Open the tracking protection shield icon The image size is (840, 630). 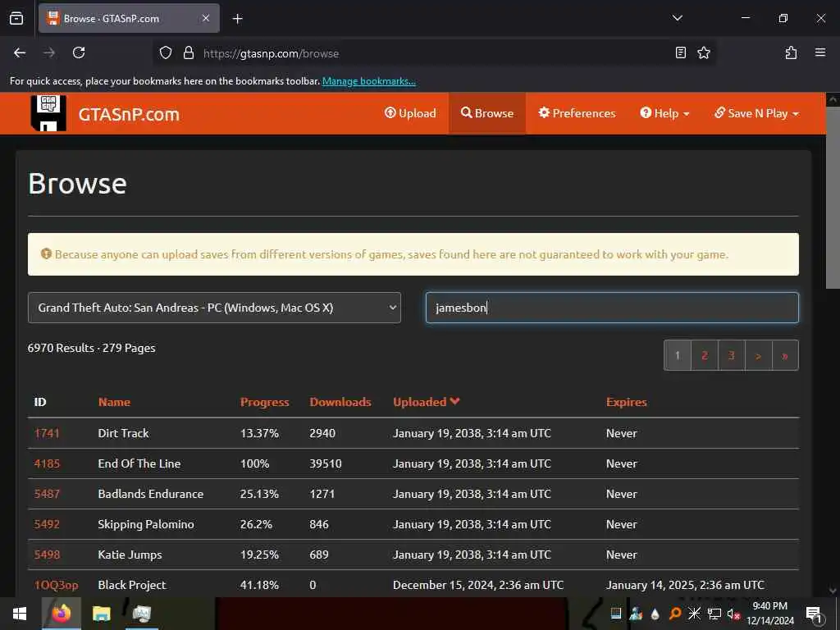(166, 53)
